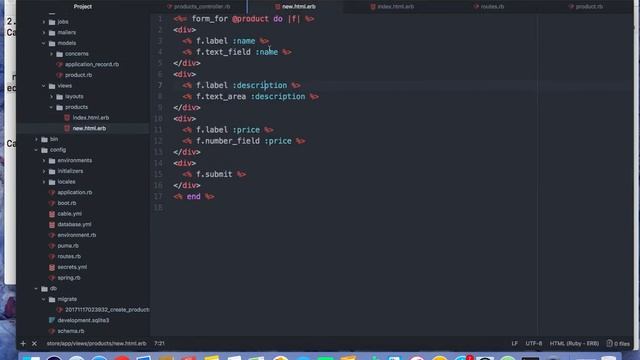Expand the jobs folder chevron
The height and width of the screenshot is (360, 640).
44,22
